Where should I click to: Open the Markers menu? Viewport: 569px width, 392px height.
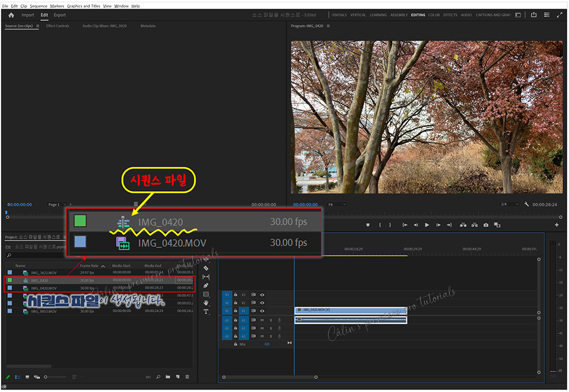57,6
